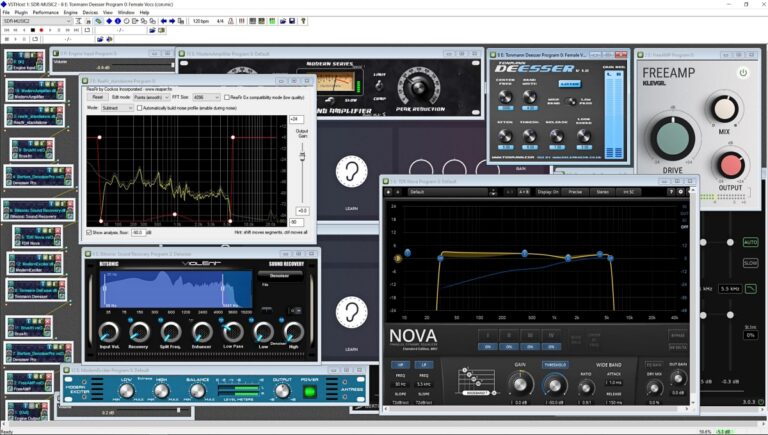This screenshot has width=768, height=435.
Task: Expand the FFT Size dropdown
Action: click(x=207, y=97)
